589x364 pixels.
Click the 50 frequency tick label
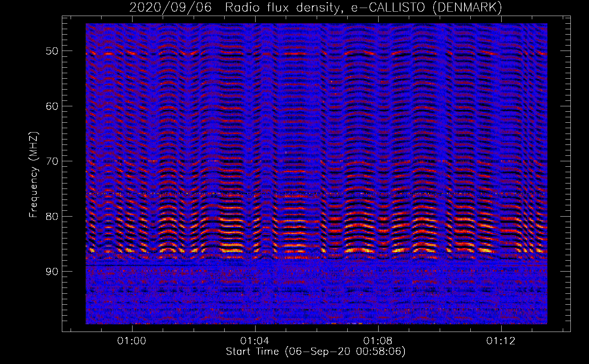coord(52,51)
